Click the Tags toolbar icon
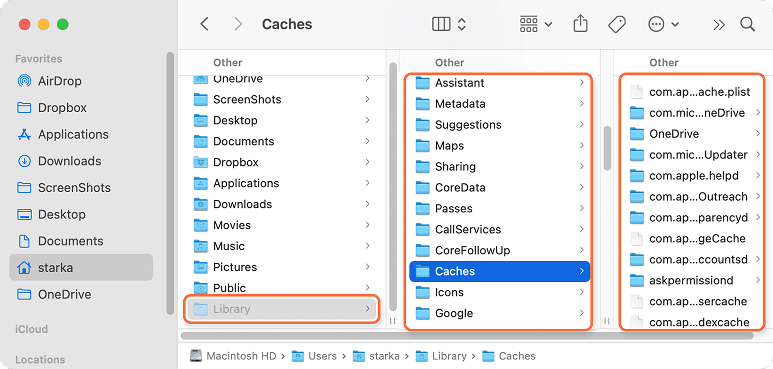The height and width of the screenshot is (369, 773). 617,24
